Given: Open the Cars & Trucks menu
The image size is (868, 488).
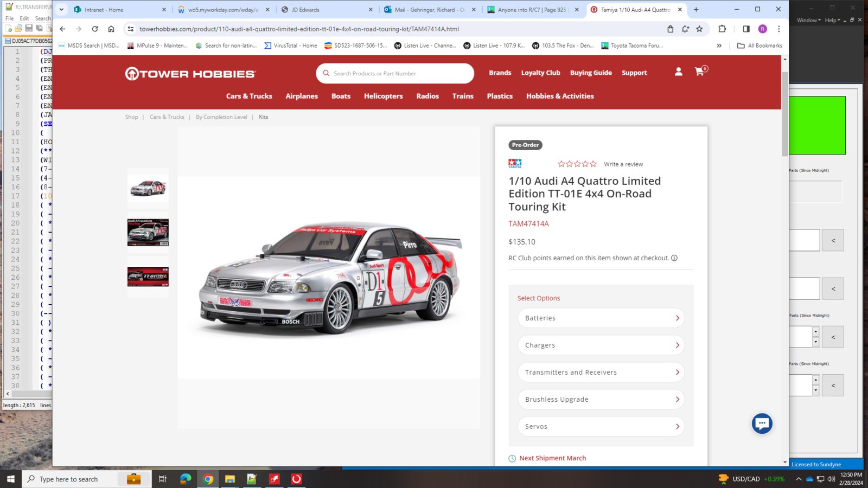Looking at the screenshot, I should [249, 96].
